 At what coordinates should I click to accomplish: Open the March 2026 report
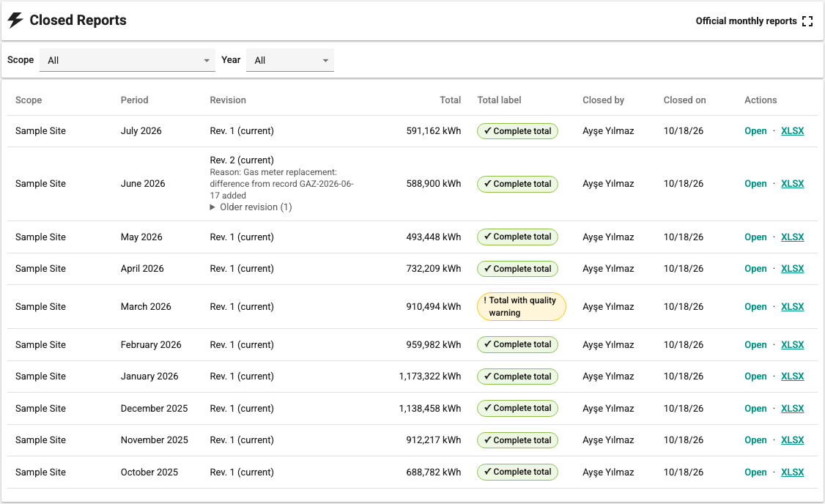(x=755, y=307)
